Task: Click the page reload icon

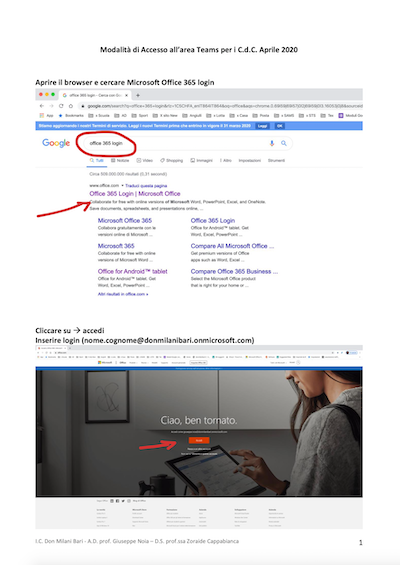Action: point(61,106)
